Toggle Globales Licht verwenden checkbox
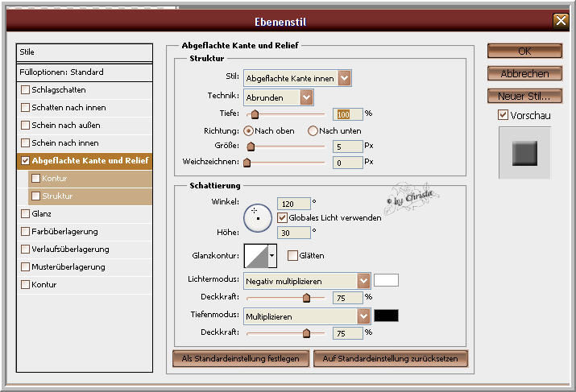 (x=282, y=217)
